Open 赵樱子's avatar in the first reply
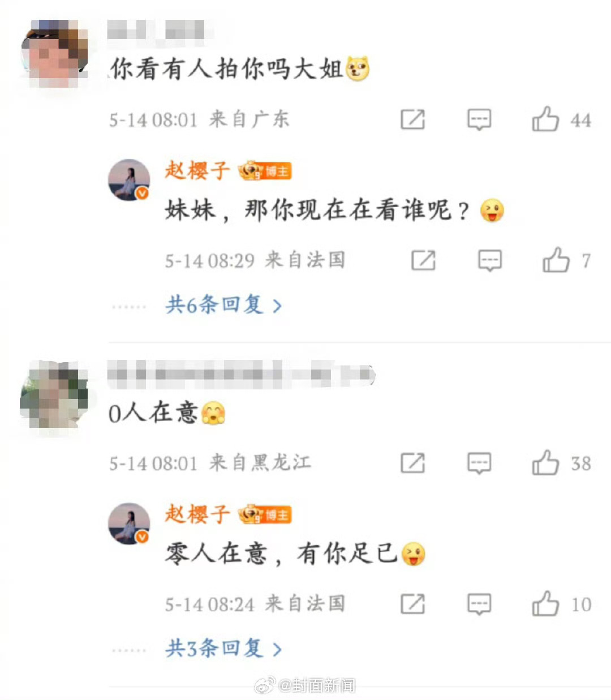611x700 pixels. (129, 180)
